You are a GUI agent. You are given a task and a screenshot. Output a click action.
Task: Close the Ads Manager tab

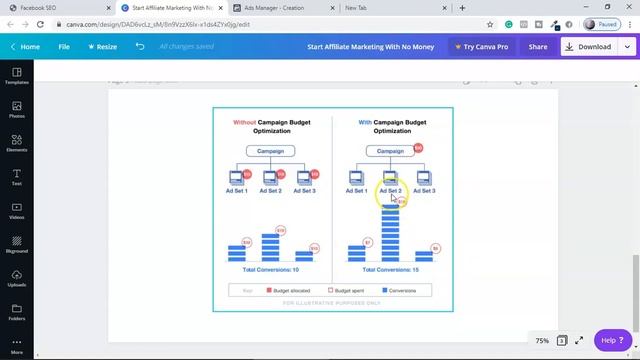click(x=332, y=8)
